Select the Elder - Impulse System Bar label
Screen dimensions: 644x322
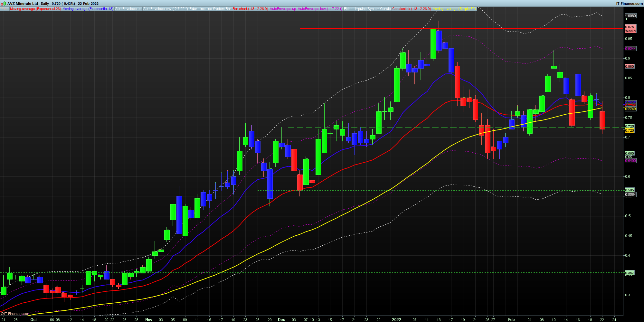click(x=210, y=9)
